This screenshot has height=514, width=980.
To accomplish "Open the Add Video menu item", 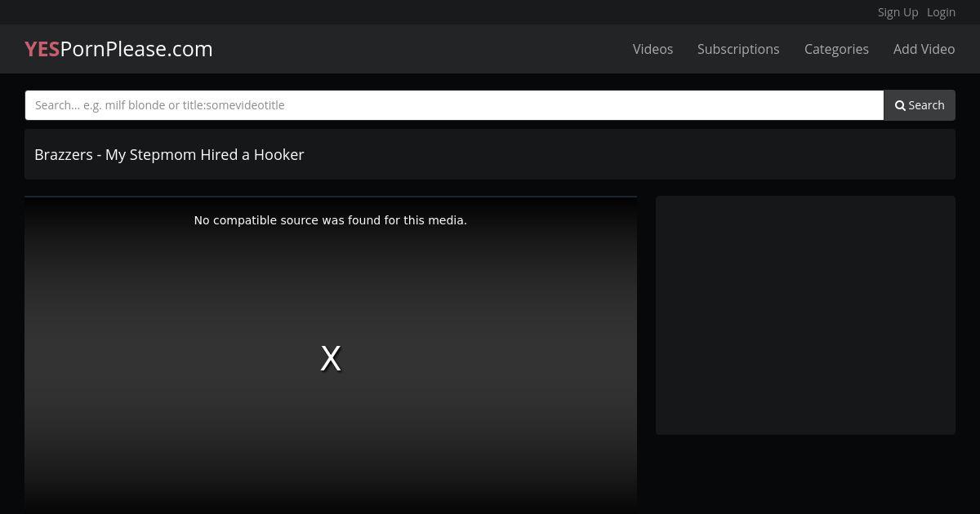I will [924, 49].
